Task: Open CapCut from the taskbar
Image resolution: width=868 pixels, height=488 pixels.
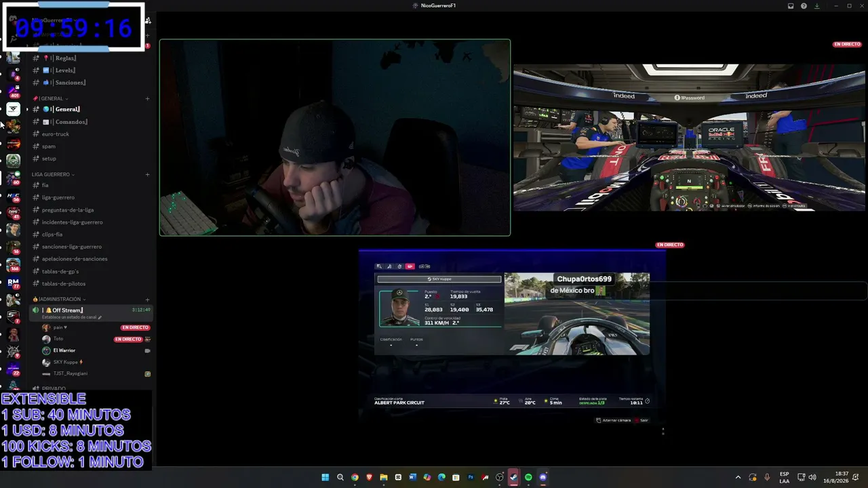Action: click(398, 477)
